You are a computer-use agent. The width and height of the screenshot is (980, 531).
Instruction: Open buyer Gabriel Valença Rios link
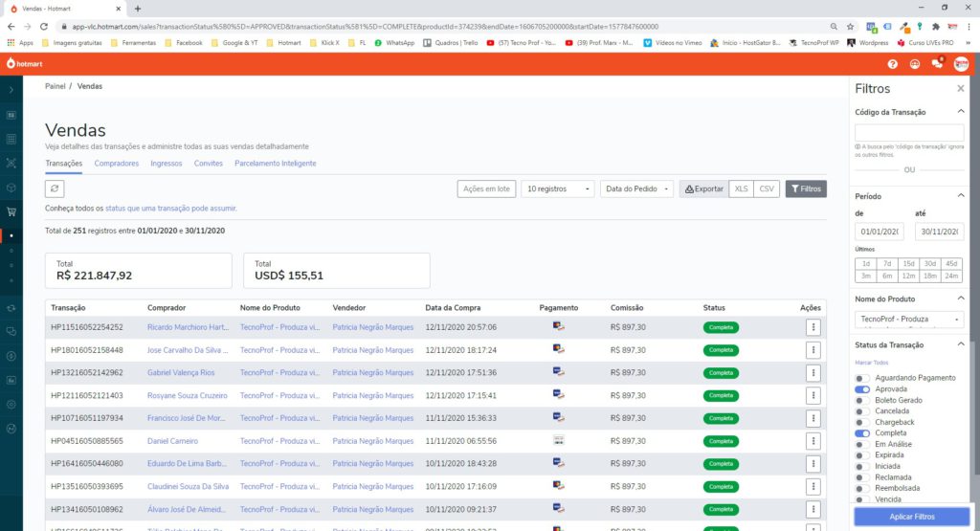tap(181, 373)
